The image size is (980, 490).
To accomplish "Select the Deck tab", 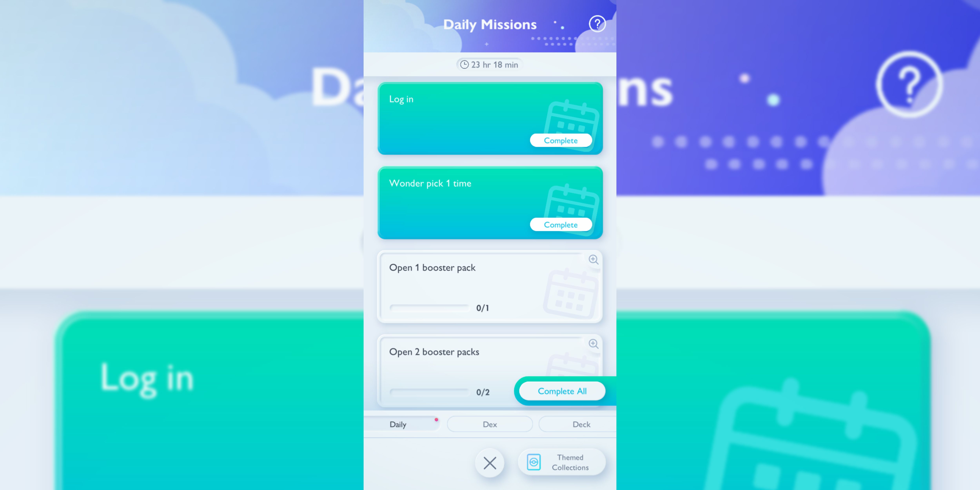I will tap(580, 424).
